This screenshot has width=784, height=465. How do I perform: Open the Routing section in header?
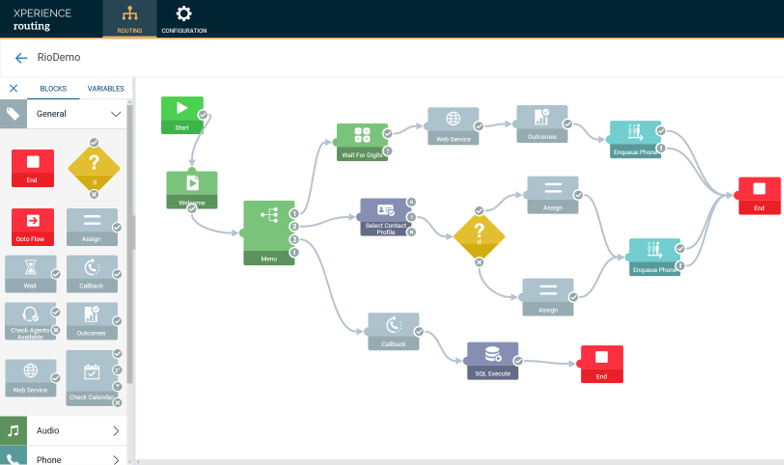(129, 19)
